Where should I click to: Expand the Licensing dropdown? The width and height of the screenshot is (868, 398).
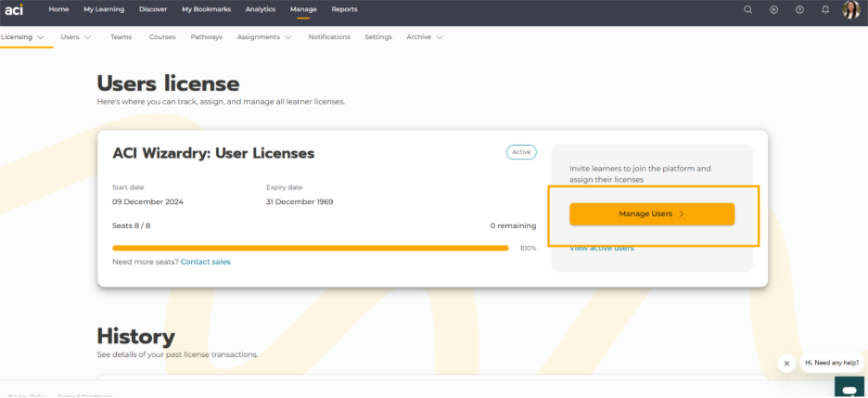tap(23, 37)
